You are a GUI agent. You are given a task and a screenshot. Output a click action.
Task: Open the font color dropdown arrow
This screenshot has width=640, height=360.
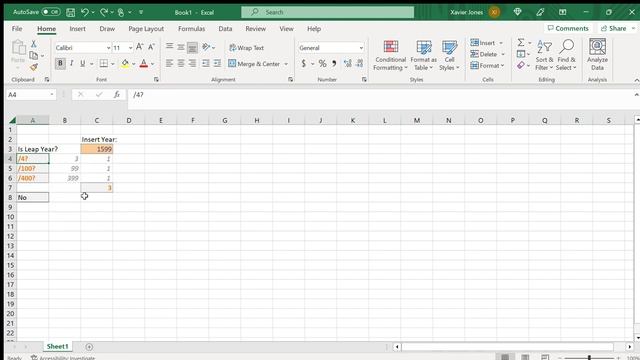coord(153,64)
